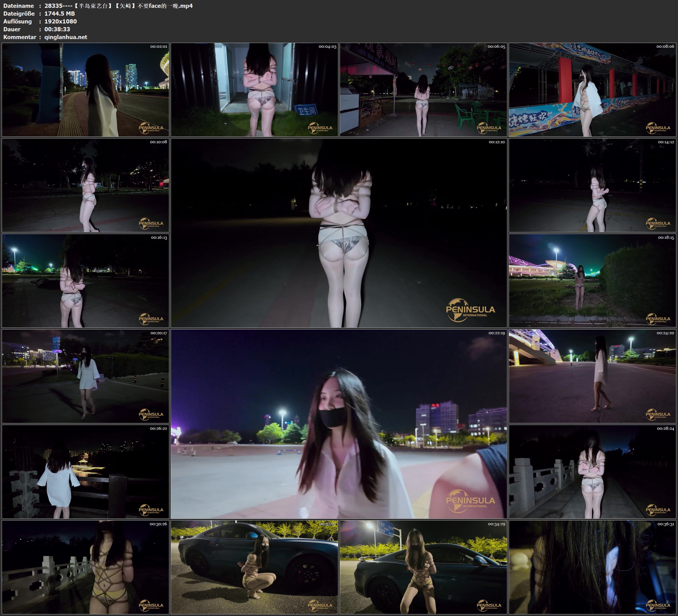Click the frame labeled 00:08:06
Viewport: 678px width, 616px height.
pyautogui.click(x=592, y=89)
